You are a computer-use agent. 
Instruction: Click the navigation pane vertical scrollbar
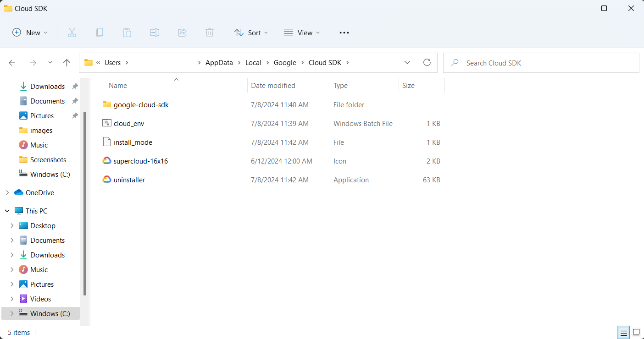[85, 203]
